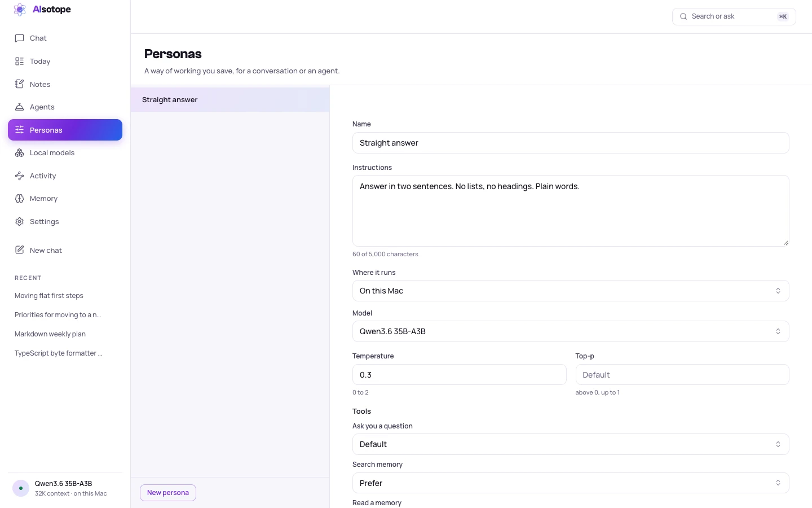Select the Straight answer persona in list
The width and height of the screenshot is (812, 508).
230,100
